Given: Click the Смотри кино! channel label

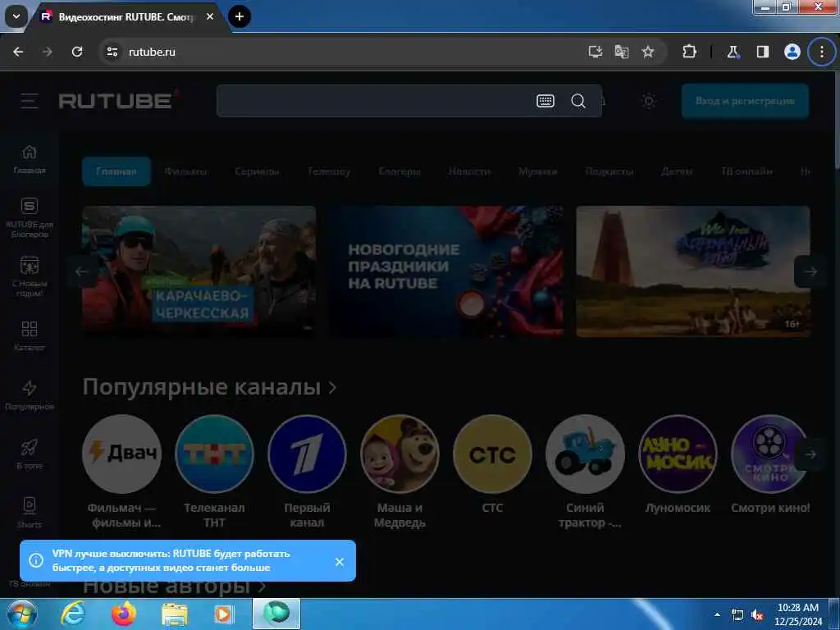Looking at the screenshot, I should click(x=770, y=508).
